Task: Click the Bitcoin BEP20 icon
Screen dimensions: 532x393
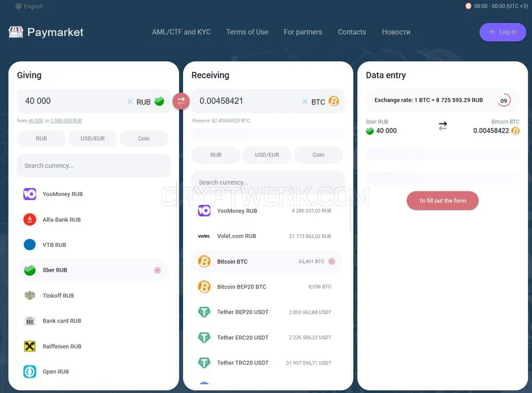Action: [204, 286]
